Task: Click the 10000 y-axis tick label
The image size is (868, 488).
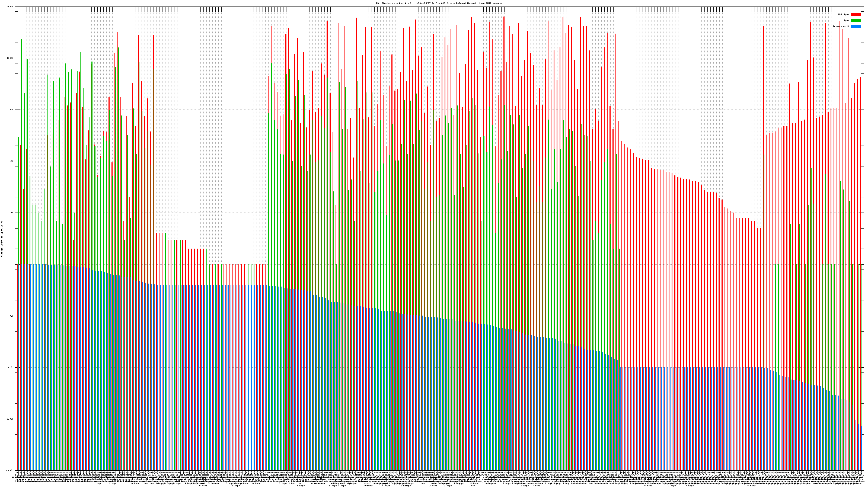Action: point(11,58)
